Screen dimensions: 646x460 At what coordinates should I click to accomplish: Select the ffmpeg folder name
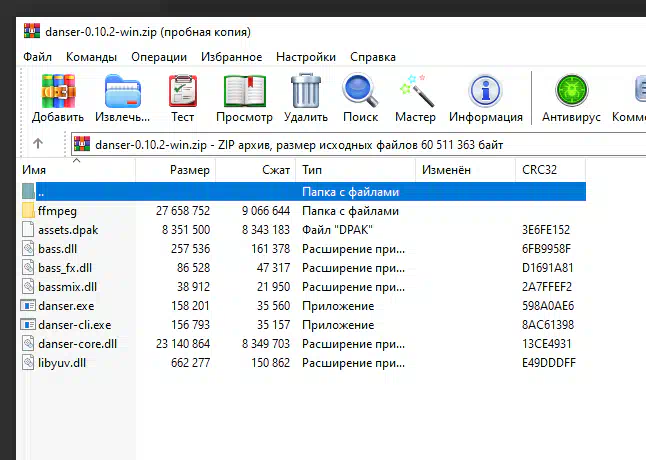tap(57, 211)
